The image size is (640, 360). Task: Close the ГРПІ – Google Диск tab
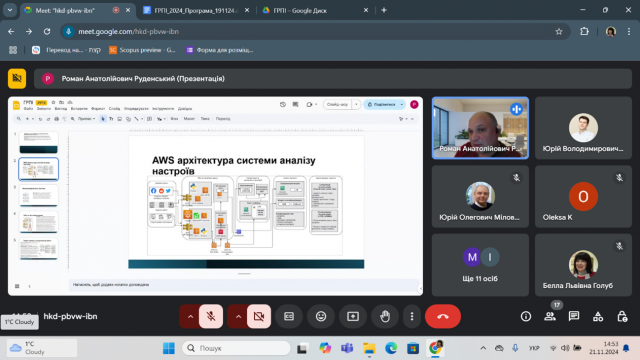(x=366, y=10)
